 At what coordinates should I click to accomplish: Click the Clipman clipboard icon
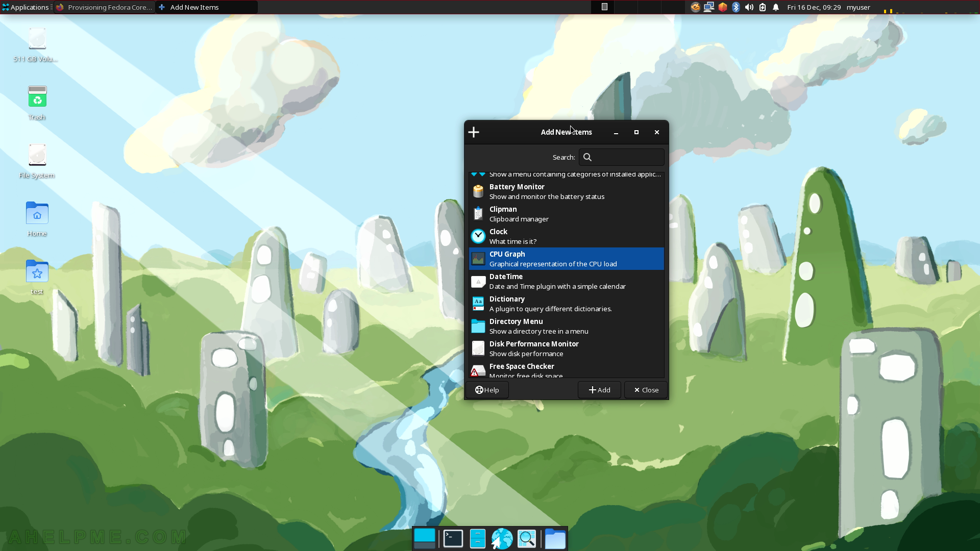(x=478, y=214)
